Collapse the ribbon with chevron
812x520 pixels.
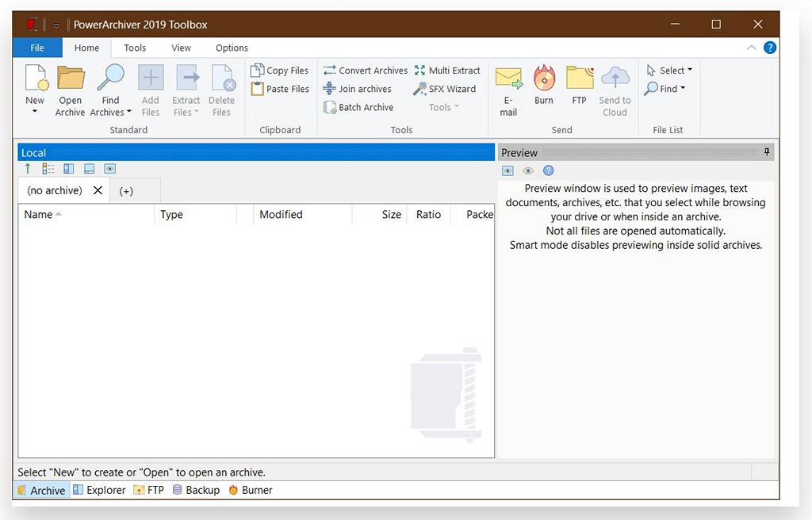tap(752, 48)
